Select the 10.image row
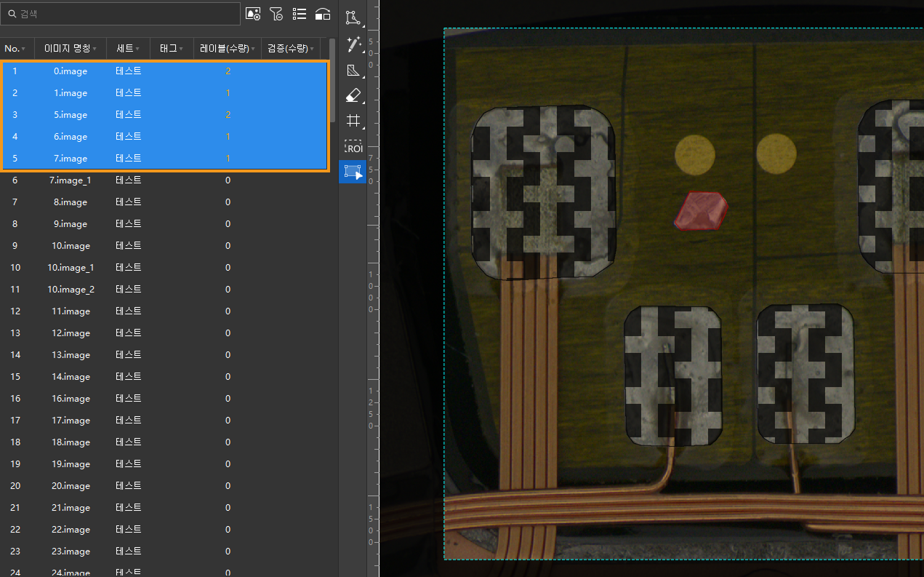This screenshot has height=577, width=924. point(165,246)
